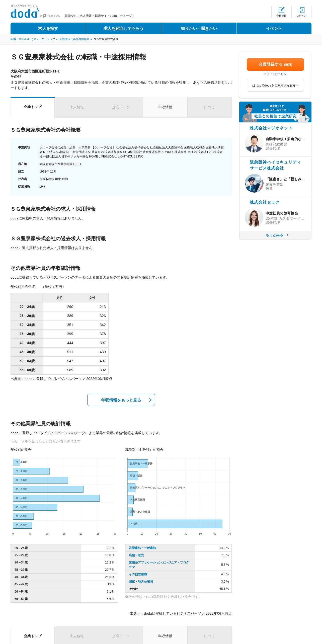This screenshot has width=322, height=644.
Task: Open その他営業職 link in table
Action: click(x=138, y=574)
